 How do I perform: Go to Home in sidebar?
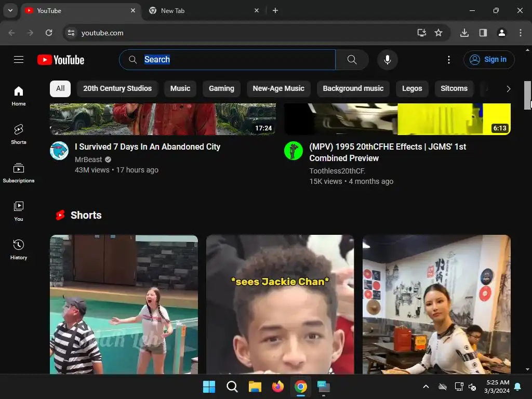click(19, 96)
